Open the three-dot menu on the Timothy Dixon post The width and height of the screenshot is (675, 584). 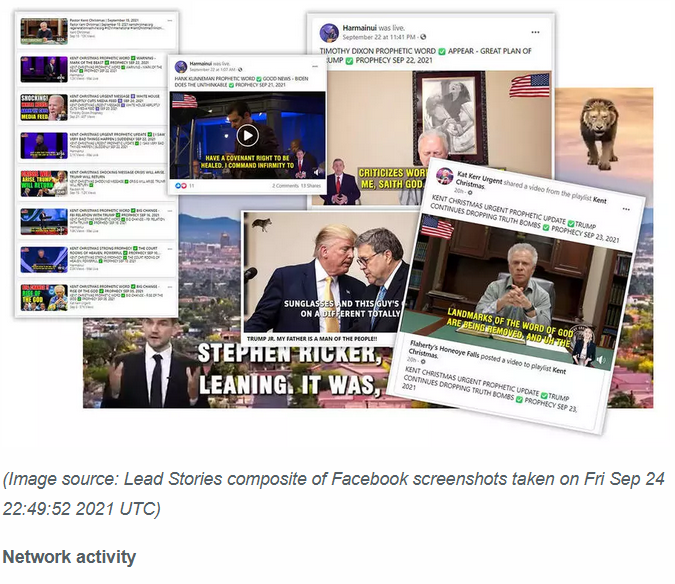click(x=535, y=32)
